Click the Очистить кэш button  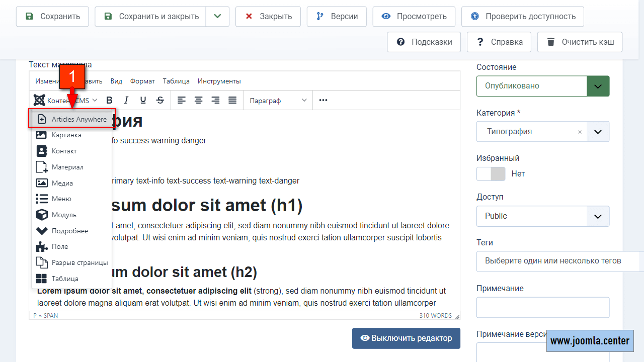[580, 42]
